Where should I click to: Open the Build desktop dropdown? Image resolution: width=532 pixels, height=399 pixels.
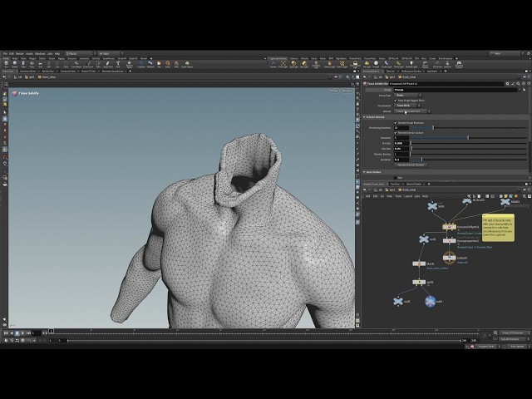81,53
